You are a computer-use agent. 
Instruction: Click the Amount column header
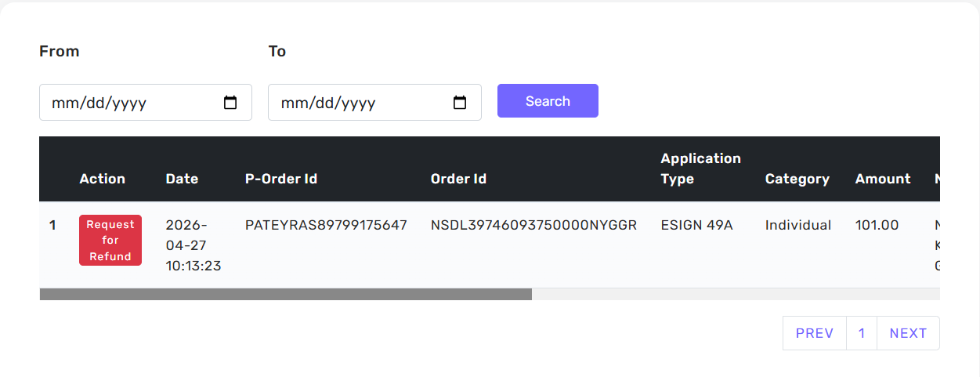[x=883, y=179]
